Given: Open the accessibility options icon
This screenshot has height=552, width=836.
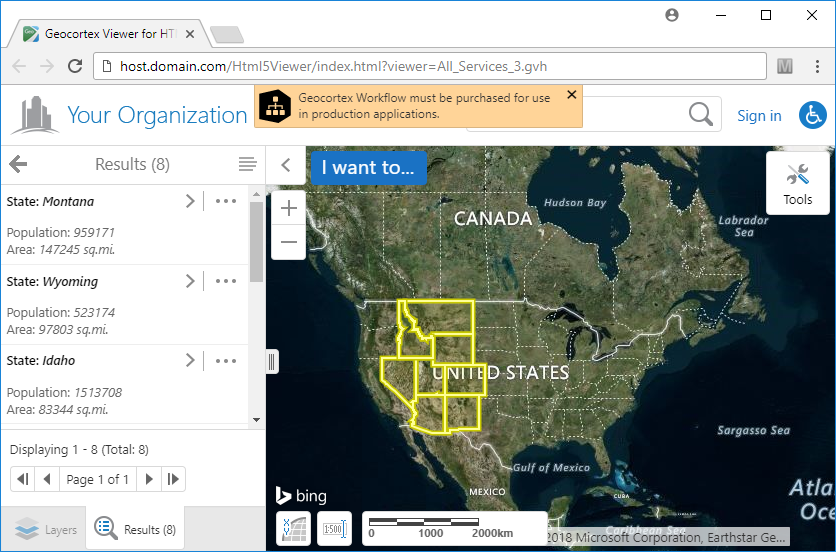Looking at the screenshot, I should (x=813, y=115).
